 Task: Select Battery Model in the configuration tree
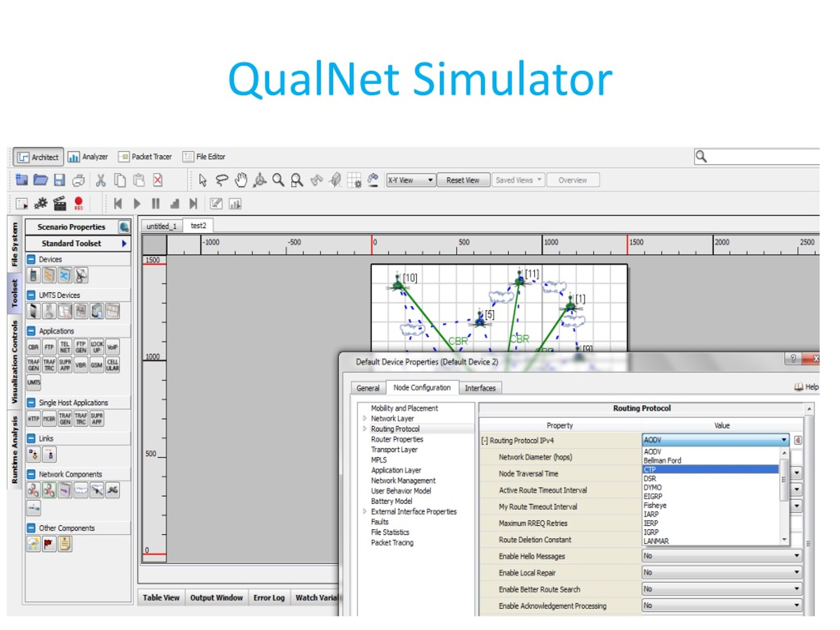[391, 501]
